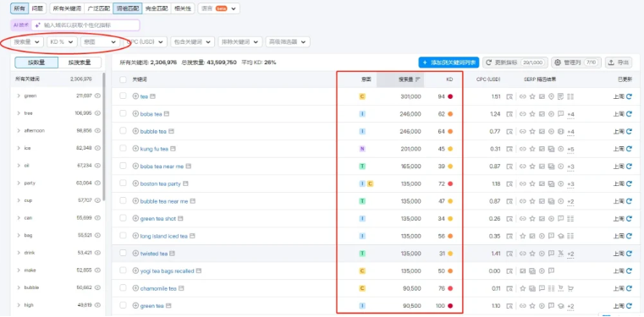Select all keywords with the header checkbox
644x317 pixels.
pyautogui.click(x=123, y=79)
